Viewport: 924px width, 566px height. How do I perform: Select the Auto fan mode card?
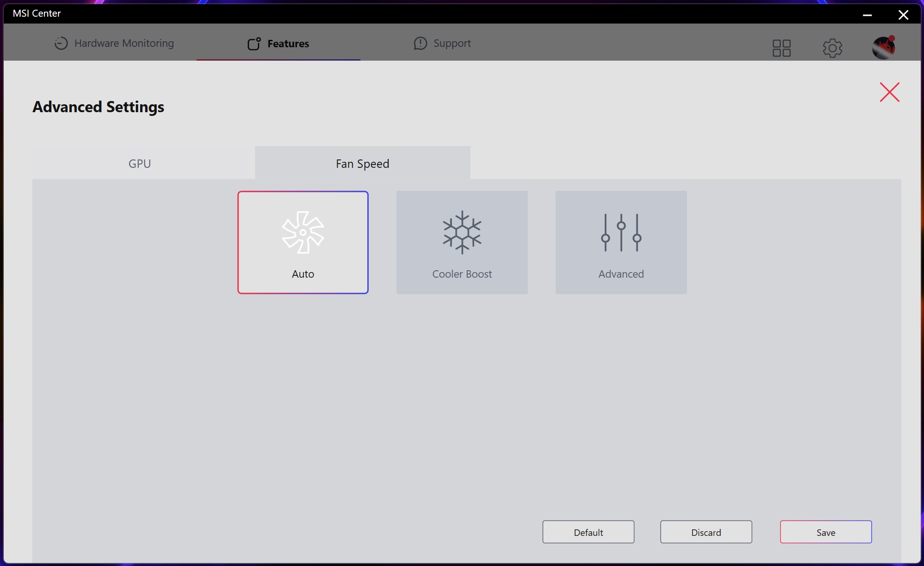[x=303, y=242]
